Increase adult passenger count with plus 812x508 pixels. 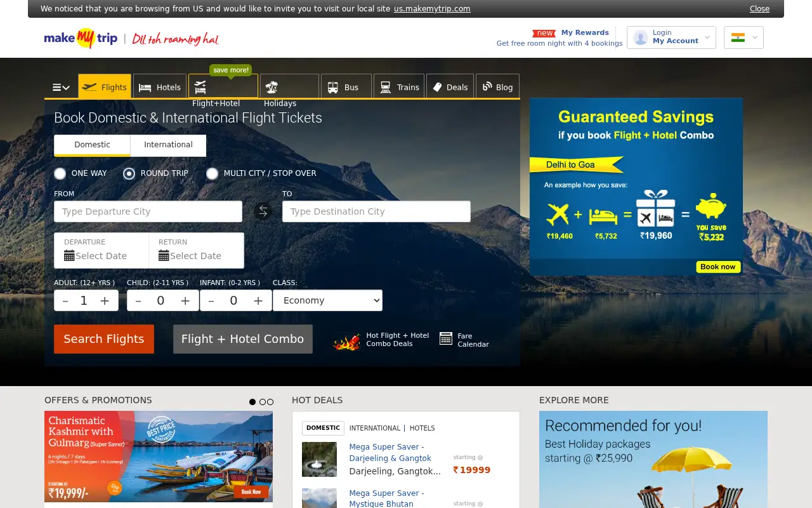pos(105,301)
